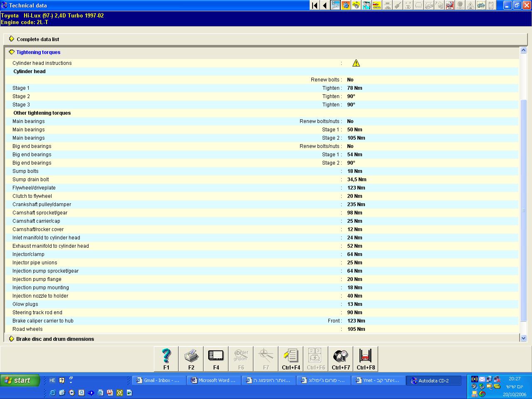The image size is (532, 399).
Task: Switch to the Microsoft Word taskbar window
Action: 214,380
